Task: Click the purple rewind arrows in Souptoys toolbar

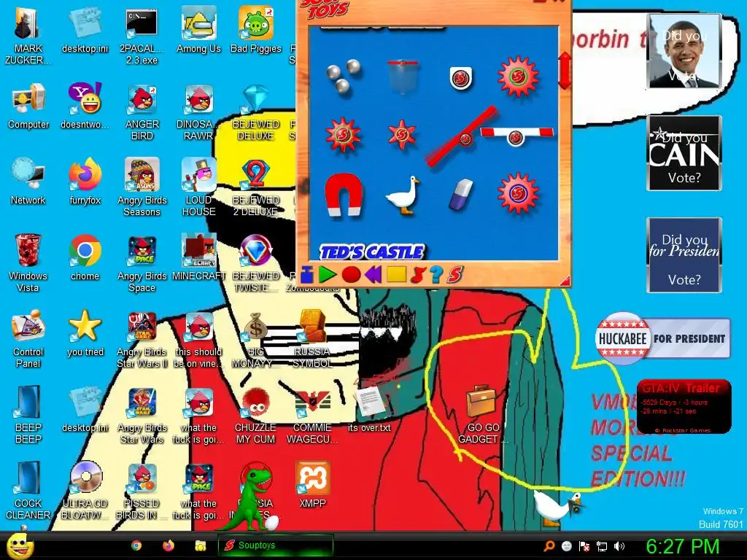Action: (373, 275)
